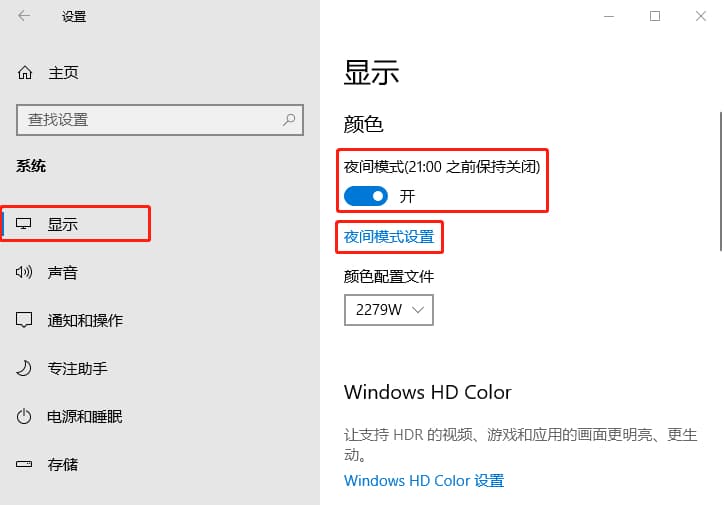Click the Home (主页) house icon
This screenshot has width=724, height=505.
(25, 73)
